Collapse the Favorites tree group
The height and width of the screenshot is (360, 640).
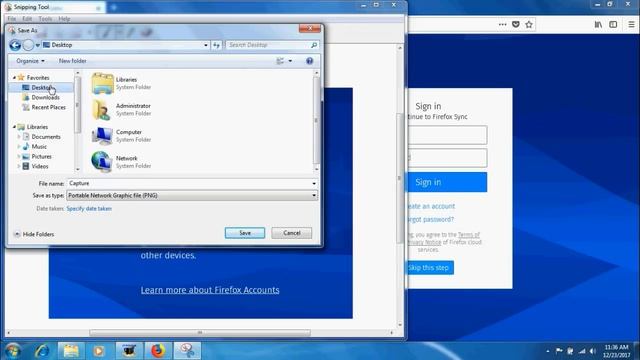14,78
